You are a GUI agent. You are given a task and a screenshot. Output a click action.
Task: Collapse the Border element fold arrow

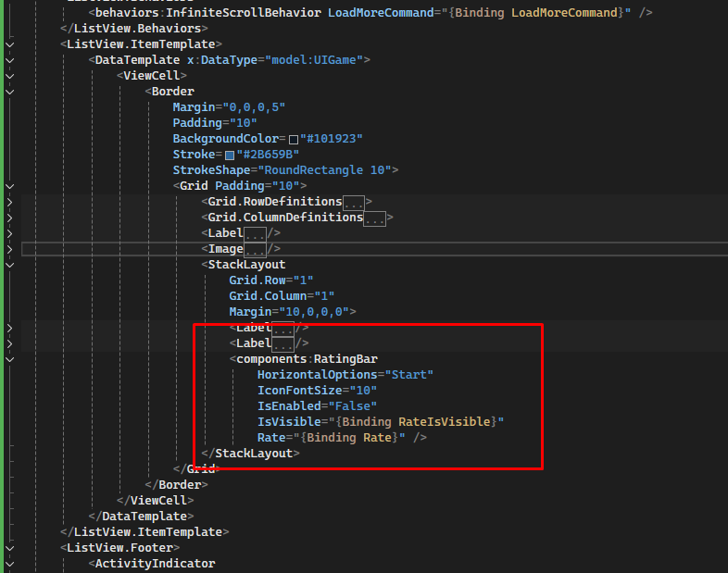pos(10,92)
